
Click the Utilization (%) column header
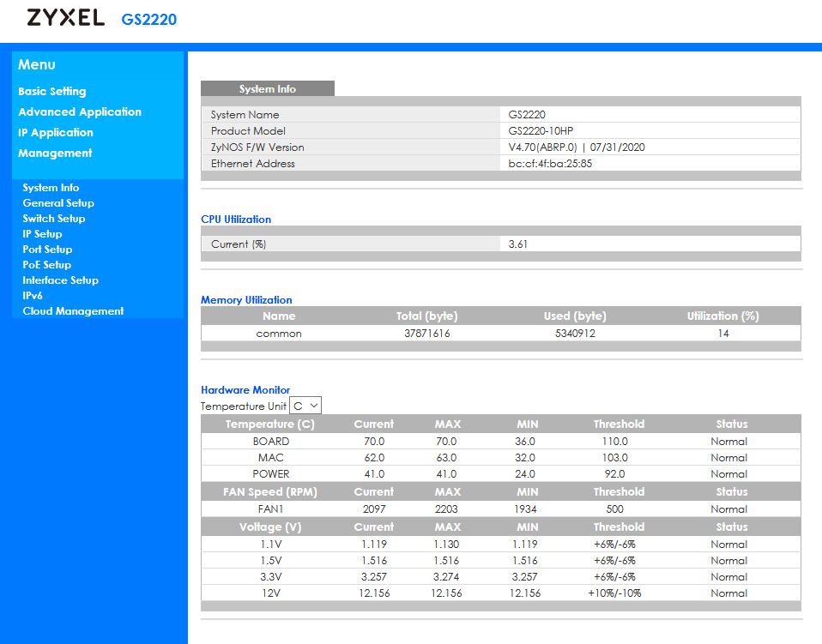(723, 316)
